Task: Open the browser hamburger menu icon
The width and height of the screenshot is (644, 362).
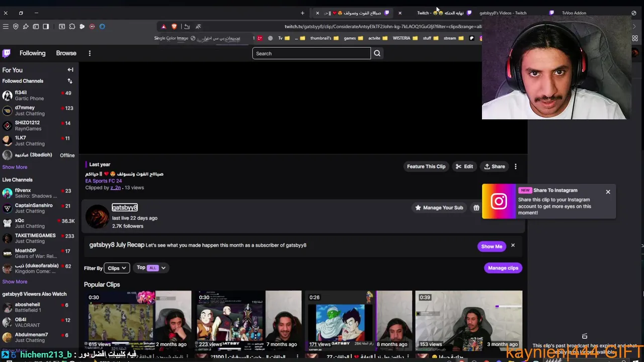Action: tap(6, 26)
